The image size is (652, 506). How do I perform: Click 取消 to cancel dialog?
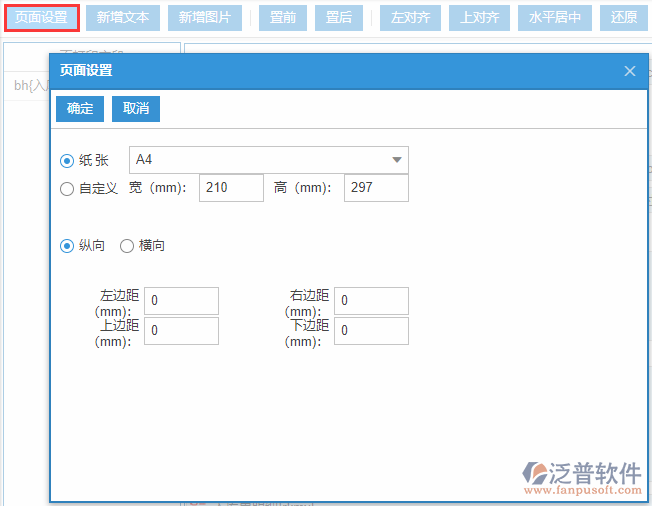136,108
